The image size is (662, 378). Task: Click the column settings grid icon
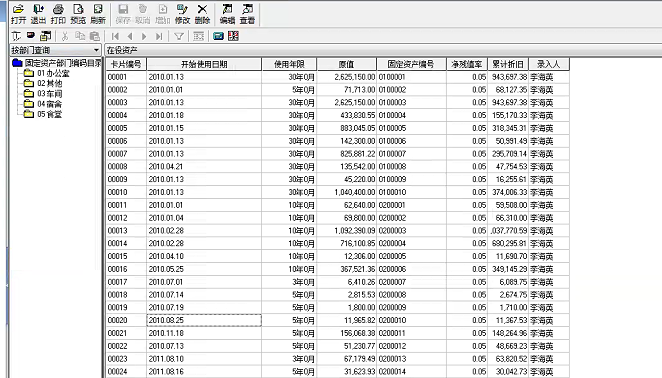click(x=198, y=36)
